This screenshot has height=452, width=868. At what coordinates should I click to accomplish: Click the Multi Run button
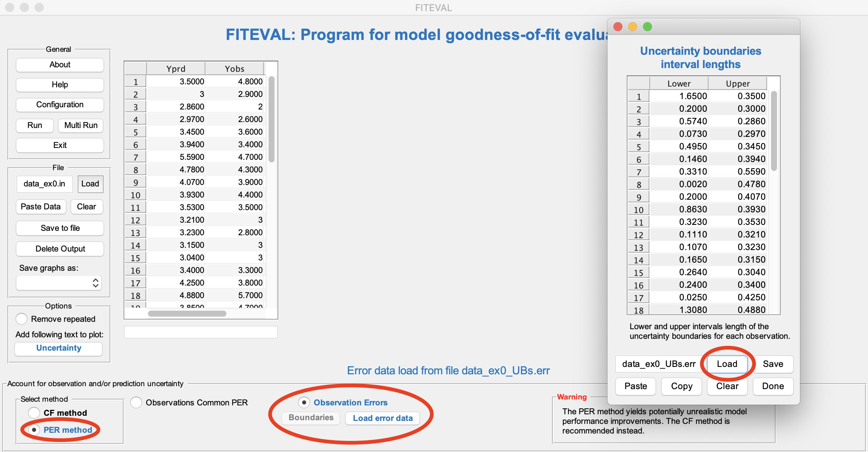click(81, 125)
